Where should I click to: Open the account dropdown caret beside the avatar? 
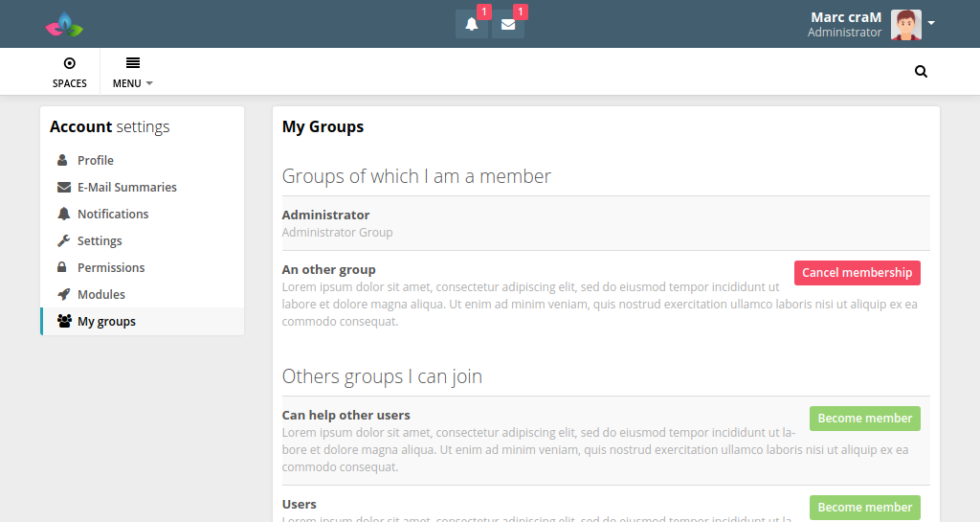pyautogui.click(x=931, y=23)
